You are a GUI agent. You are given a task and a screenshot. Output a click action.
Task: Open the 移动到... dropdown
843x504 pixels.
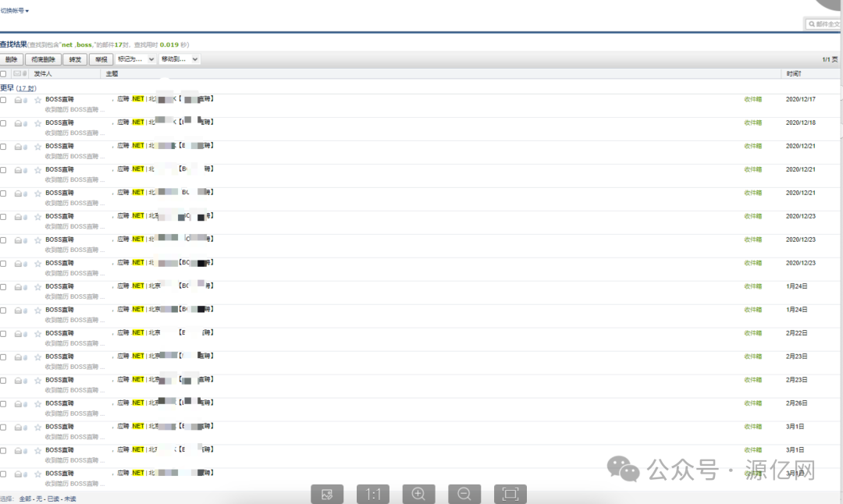(x=180, y=59)
